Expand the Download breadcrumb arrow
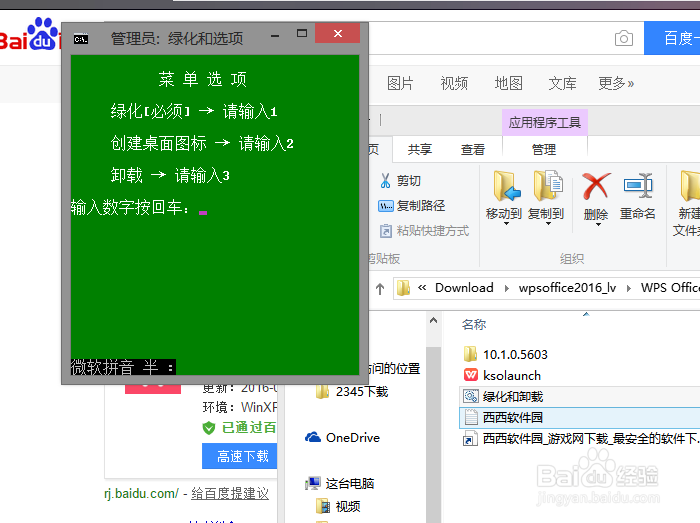Image resolution: width=700 pixels, height=523 pixels. pyautogui.click(x=506, y=288)
